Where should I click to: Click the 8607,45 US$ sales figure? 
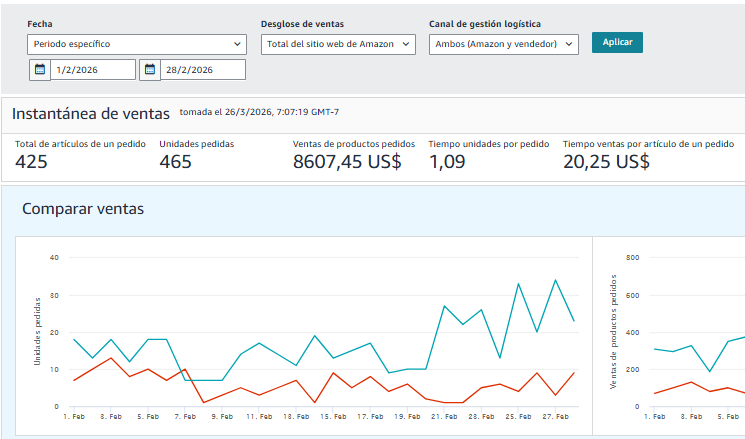(x=347, y=162)
